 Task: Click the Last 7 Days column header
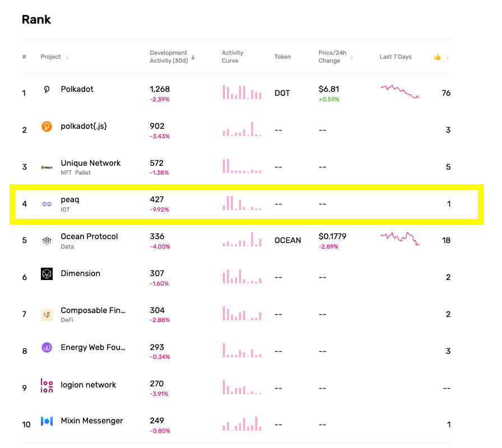click(x=396, y=57)
